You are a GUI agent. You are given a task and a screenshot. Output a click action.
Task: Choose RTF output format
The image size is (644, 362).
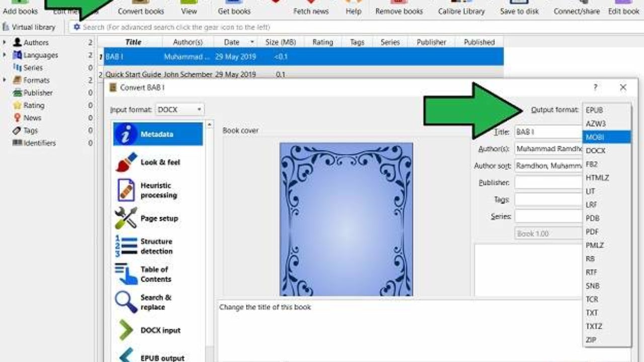tap(607, 273)
